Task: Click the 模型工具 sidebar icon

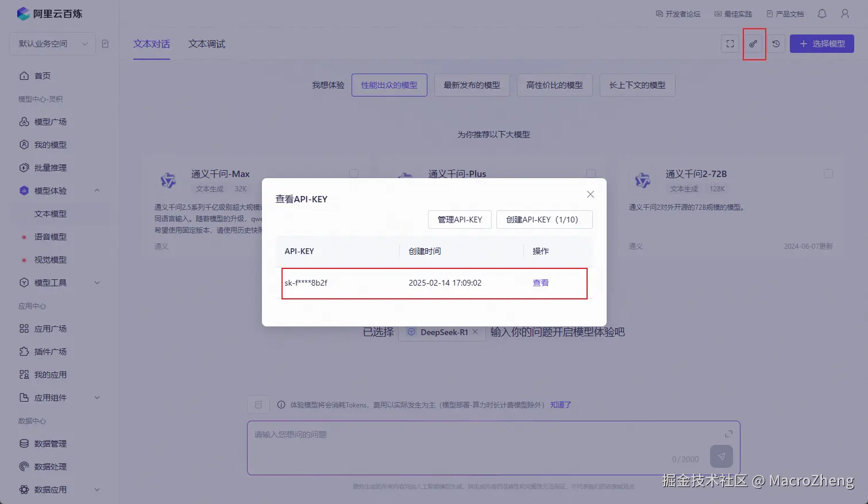Action: 24,283
